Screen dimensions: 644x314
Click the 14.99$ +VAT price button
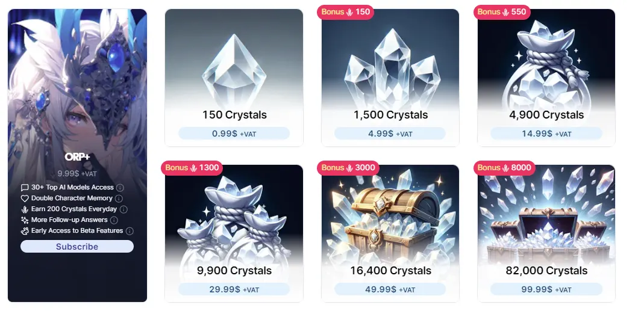pyautogui.click(x=546, y=134)
